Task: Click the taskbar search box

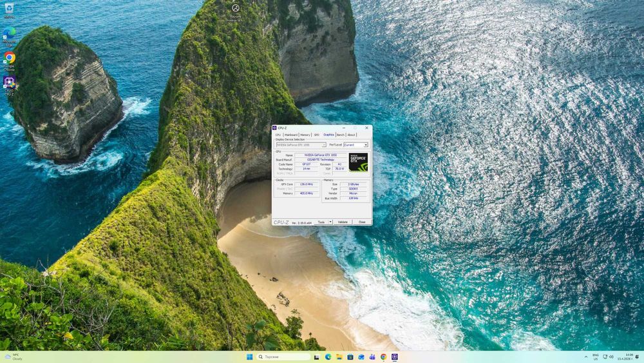Action: pos(283,357)
